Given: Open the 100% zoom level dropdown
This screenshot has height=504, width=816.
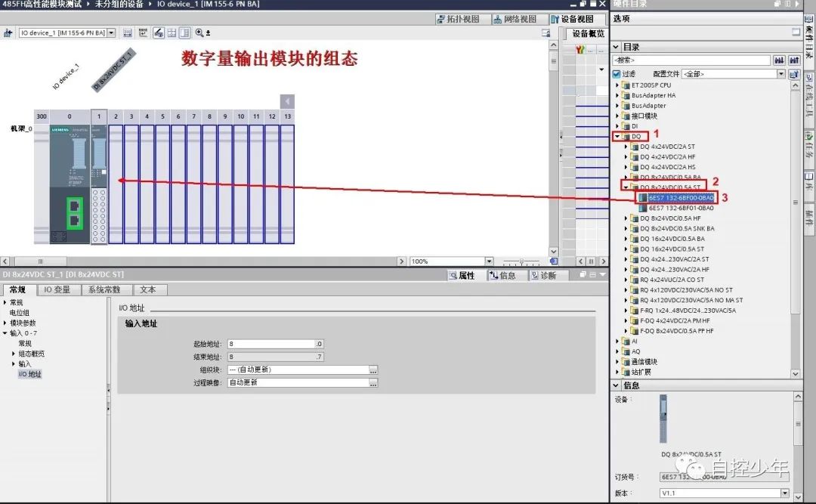Looking at the screenshot, I should pyautogui.click(x=489, y=261).
